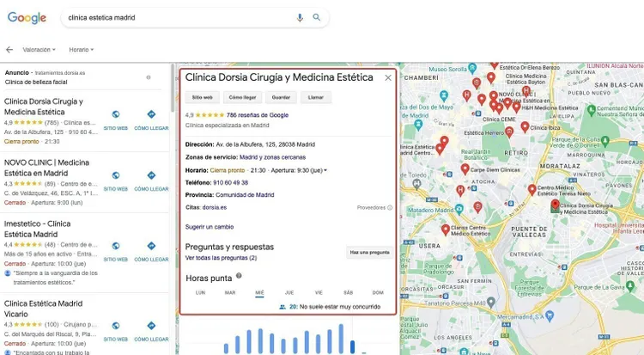Click Haz una pregunta button

click(x=369, y=252)
